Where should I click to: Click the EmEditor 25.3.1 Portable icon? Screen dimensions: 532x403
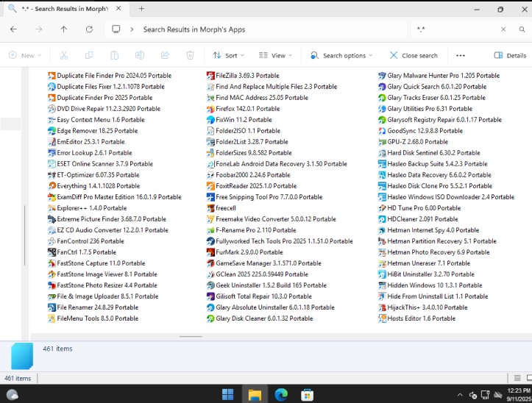click(x=52, y=142)
